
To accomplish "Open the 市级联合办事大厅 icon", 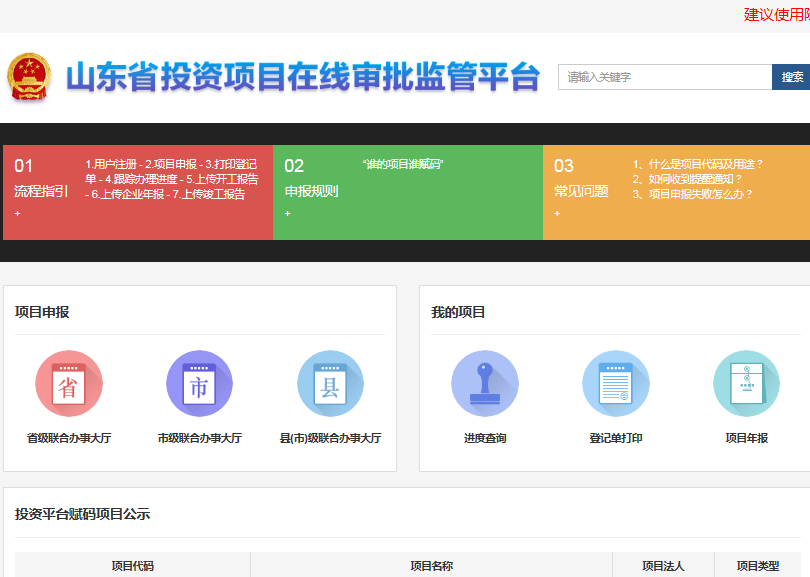I will tap(199, 384).
